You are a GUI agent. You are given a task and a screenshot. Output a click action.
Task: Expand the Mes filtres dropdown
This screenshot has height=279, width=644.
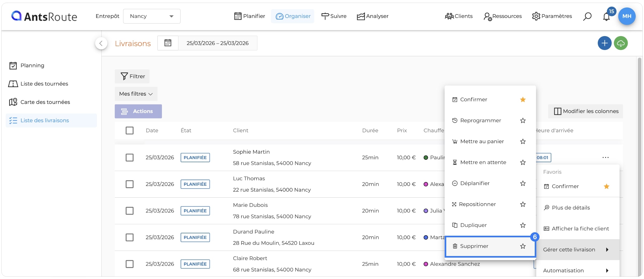tap(136, 94)
